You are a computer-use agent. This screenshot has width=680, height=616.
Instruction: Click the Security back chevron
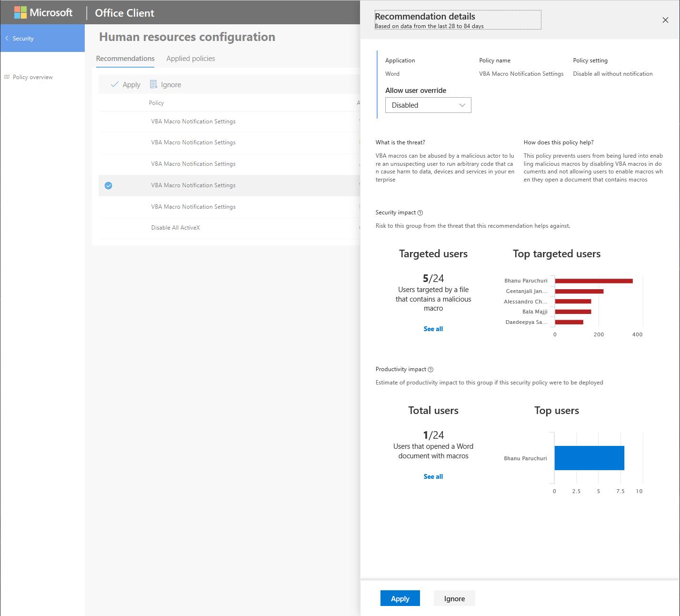[x=7, y=38]
